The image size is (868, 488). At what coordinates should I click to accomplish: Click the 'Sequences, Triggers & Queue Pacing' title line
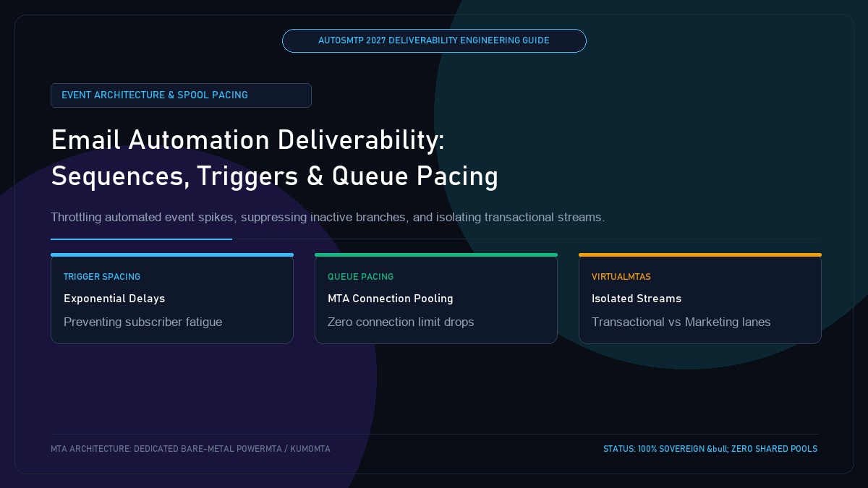click(x=274, y=176)
